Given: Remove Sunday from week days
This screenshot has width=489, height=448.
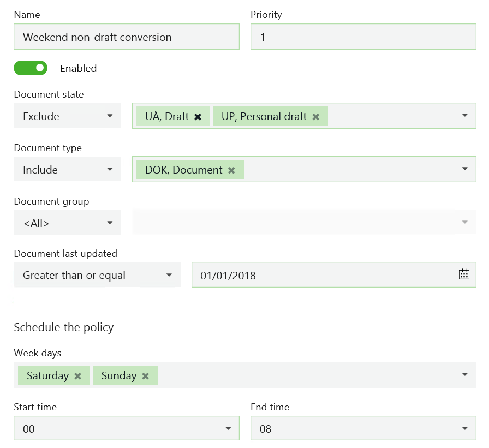Looking at the screenshot, I should pyautogui.click(x=145, y=376).
